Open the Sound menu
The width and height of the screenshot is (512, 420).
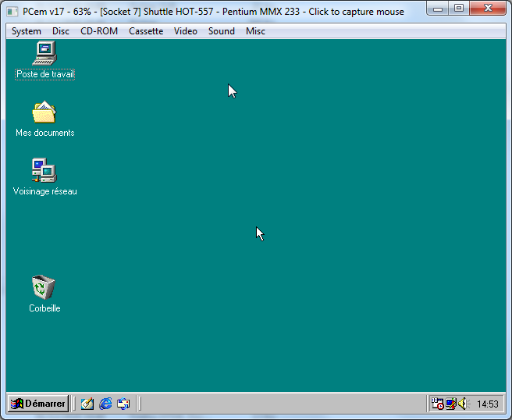[222, 31]
